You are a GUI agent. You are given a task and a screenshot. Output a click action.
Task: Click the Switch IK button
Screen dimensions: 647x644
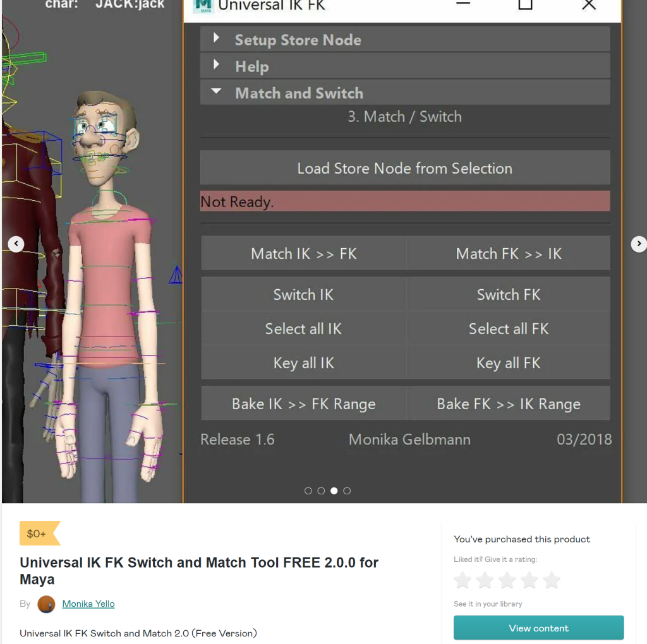tap(303, 294)
